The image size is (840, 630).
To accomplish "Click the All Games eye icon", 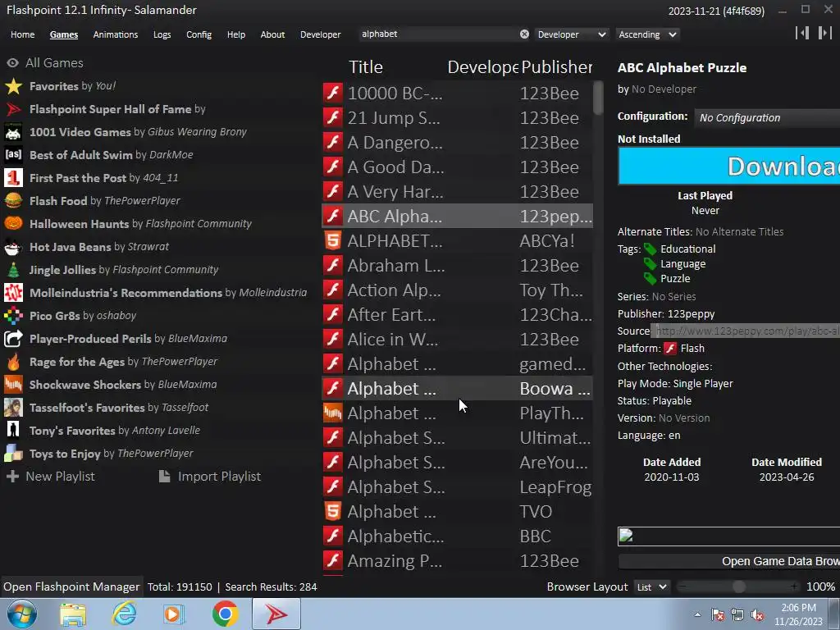I will (x=13, y=63).
